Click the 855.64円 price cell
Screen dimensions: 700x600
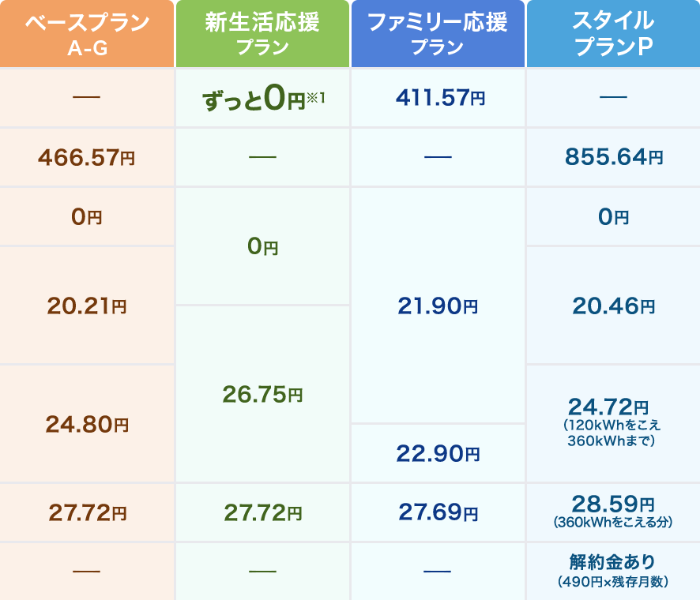click(x=613, y=157)
